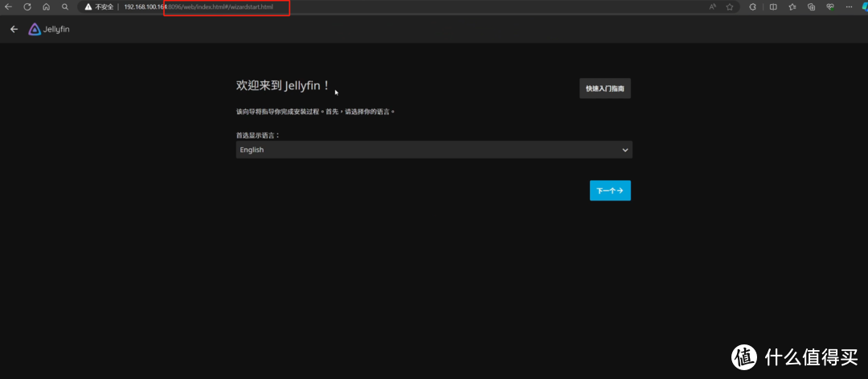Reload the page with the refresh icon
Viewport: 868px width, 379px height.
(x=27, y=6)
